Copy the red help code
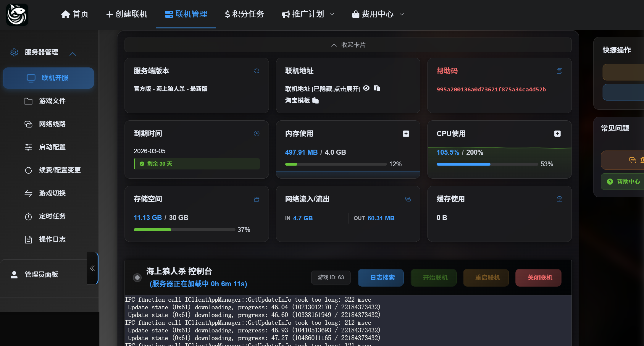 (x=559, y=71)
